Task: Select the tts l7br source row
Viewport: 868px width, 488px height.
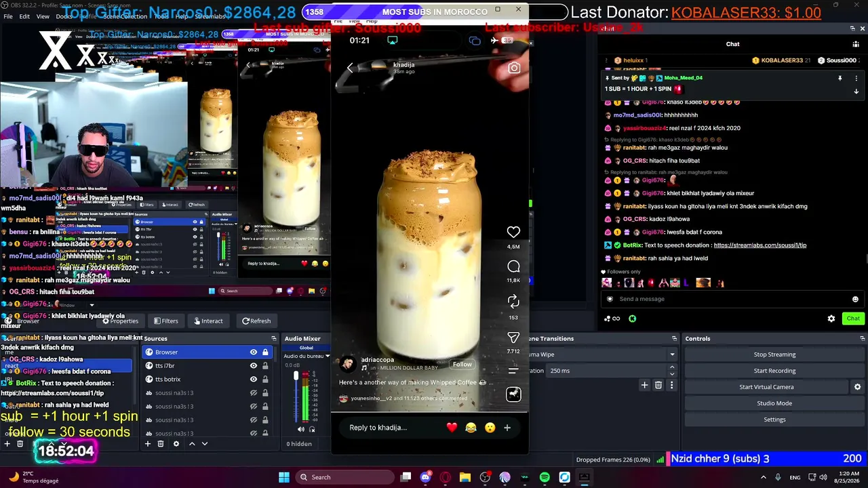Action: click(x=207, y=366)
